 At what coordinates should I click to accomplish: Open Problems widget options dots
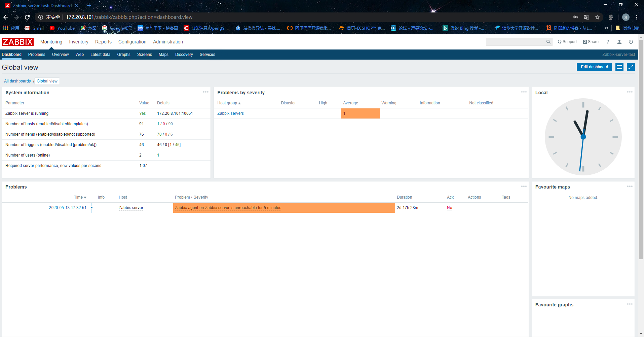(x=524, y=186)
